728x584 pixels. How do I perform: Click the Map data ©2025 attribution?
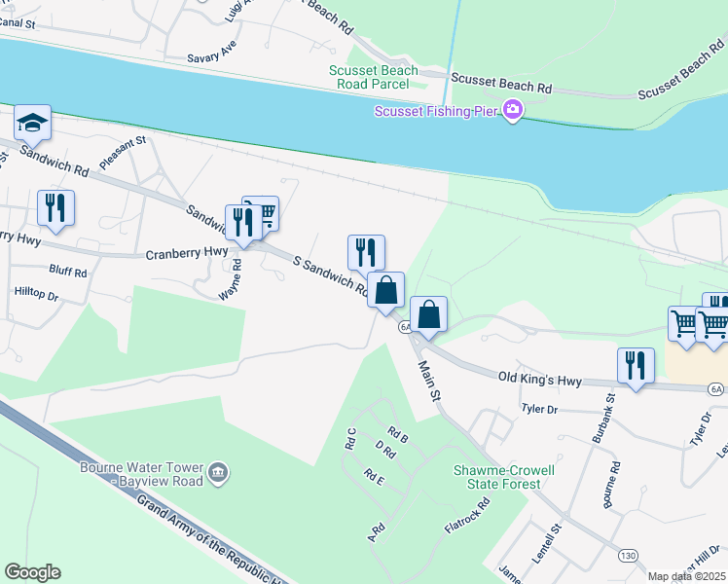click(687, 576)
